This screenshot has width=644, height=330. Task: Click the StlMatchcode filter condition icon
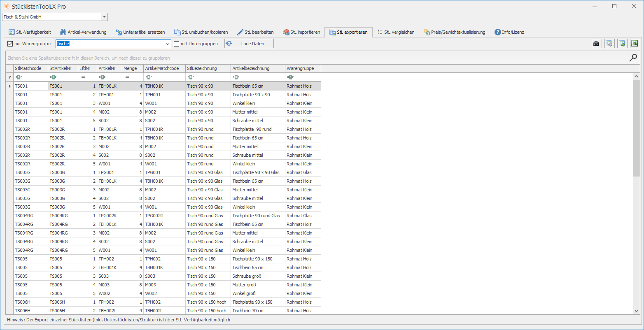(18, 77)
